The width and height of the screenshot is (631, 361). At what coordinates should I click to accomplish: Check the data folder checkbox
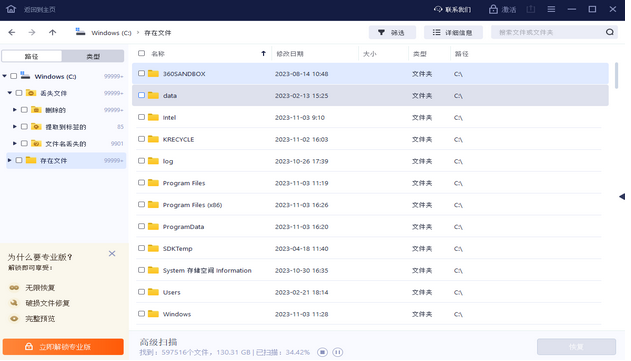pos(141,95)
